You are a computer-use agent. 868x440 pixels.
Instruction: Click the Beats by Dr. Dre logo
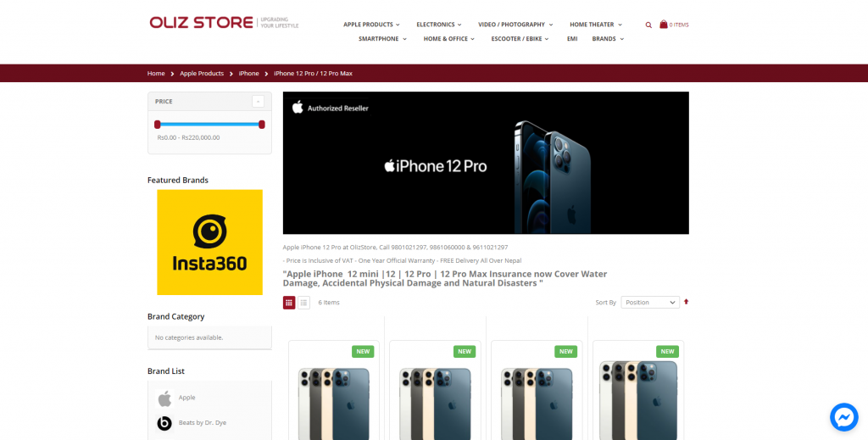pyautogui.click(x=164, y=423)
